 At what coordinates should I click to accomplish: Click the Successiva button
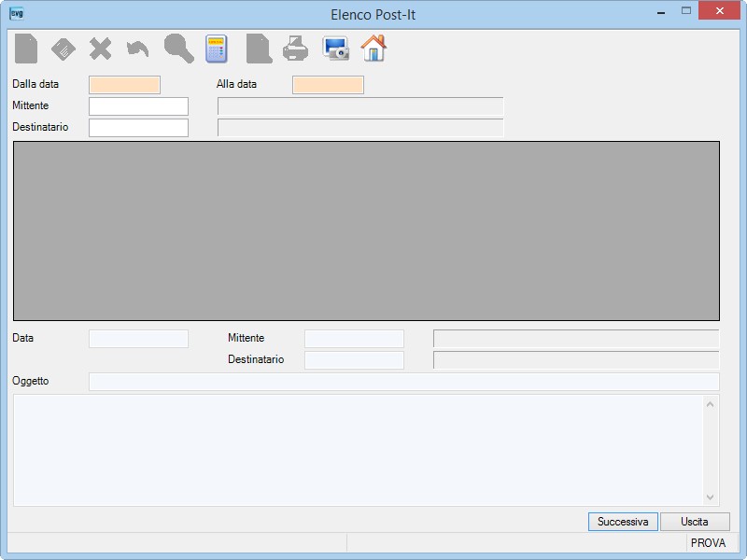623,522
